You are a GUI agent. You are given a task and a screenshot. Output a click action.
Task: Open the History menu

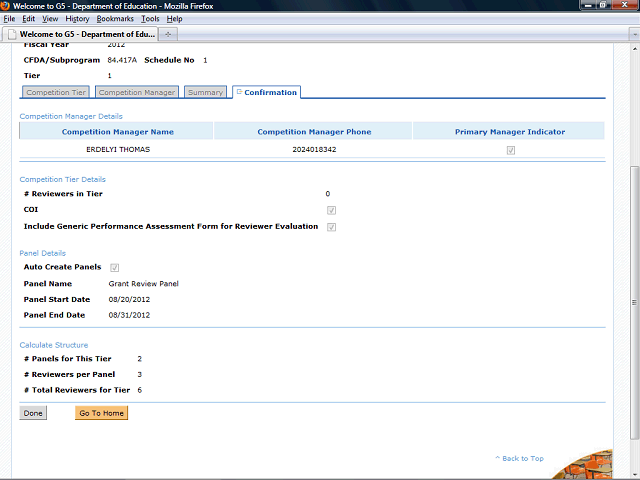pos(77,19)
